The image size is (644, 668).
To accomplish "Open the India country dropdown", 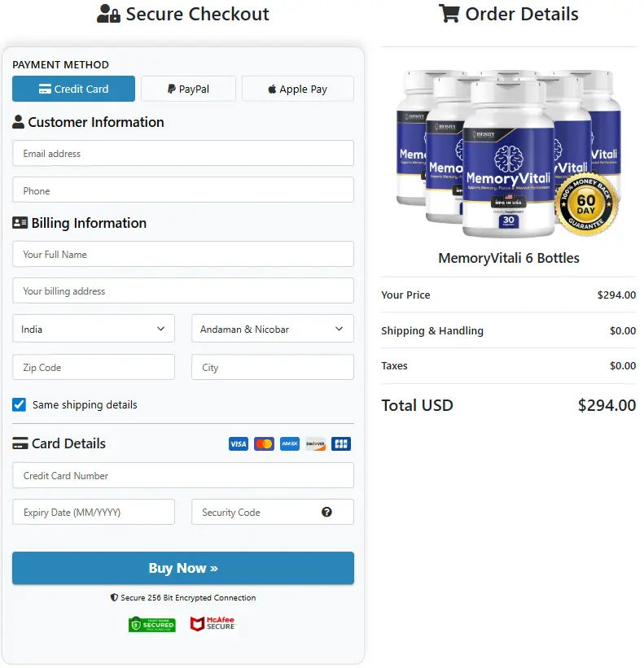I will tap(94, 330).
